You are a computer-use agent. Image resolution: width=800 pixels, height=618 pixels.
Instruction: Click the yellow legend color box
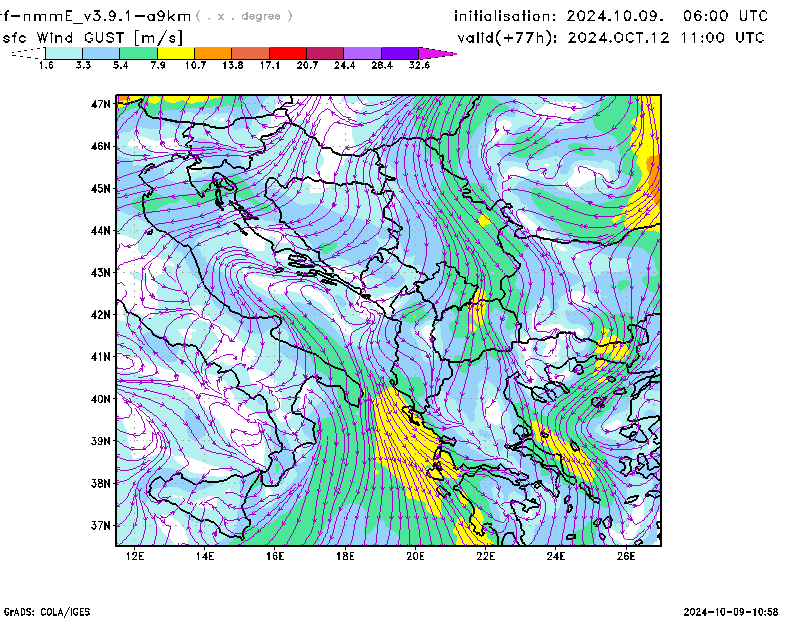tap(176, 53)
